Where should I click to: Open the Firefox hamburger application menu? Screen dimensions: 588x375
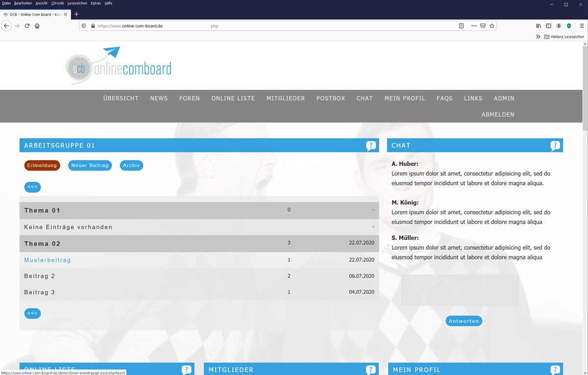tap(582, 26)
